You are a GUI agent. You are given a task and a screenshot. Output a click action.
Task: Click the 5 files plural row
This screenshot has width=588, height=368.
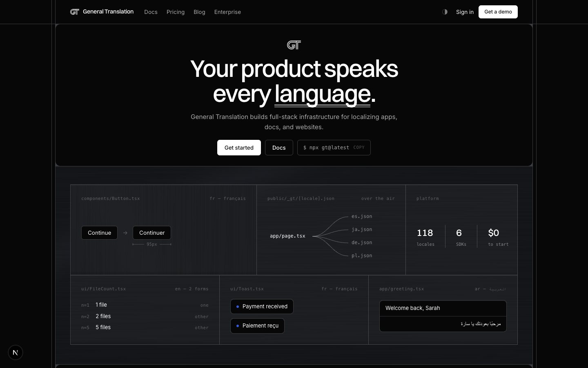145,328
